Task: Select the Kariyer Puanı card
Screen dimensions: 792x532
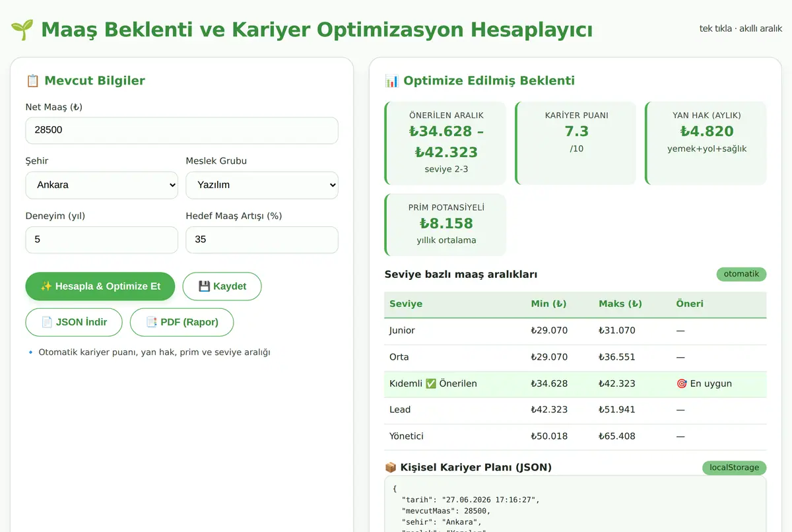Action: 576,143
